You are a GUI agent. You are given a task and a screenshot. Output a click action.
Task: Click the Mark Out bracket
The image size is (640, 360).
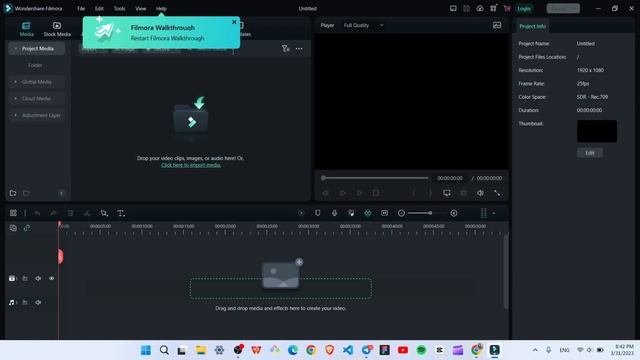pyautogui.click(x=430, y=193)
